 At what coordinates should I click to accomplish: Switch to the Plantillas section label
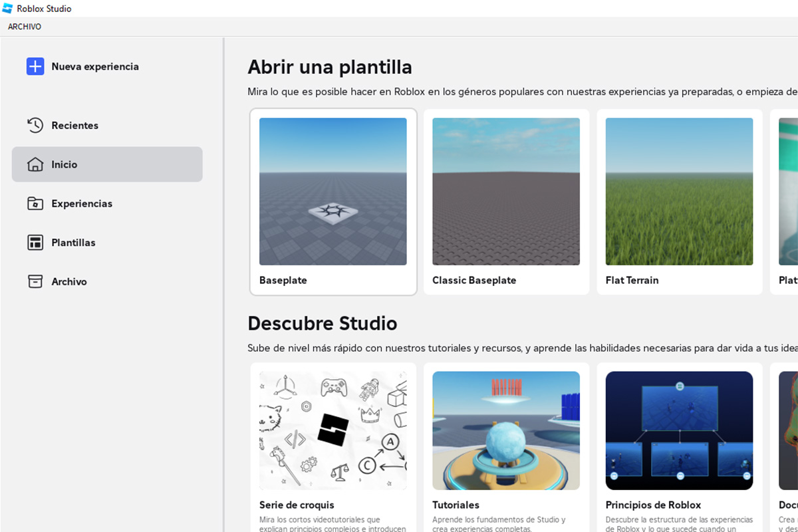pyautogui.click(x=74, y=243)
